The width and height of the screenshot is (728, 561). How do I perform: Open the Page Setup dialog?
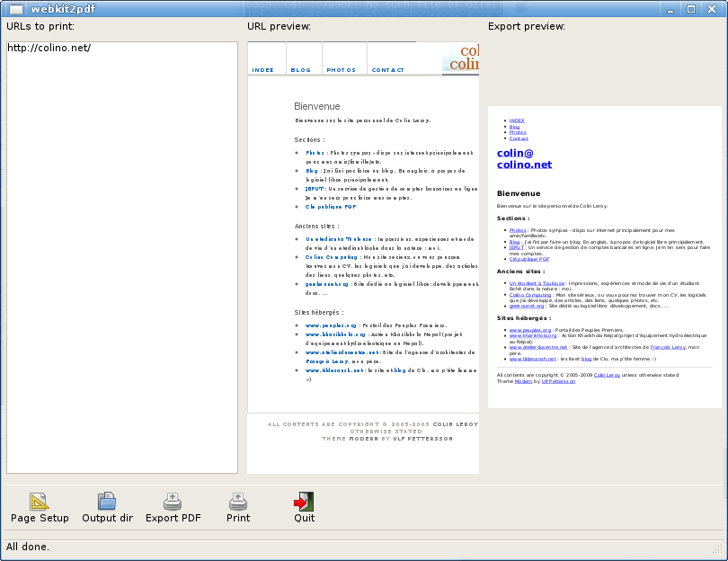(40, 508)
